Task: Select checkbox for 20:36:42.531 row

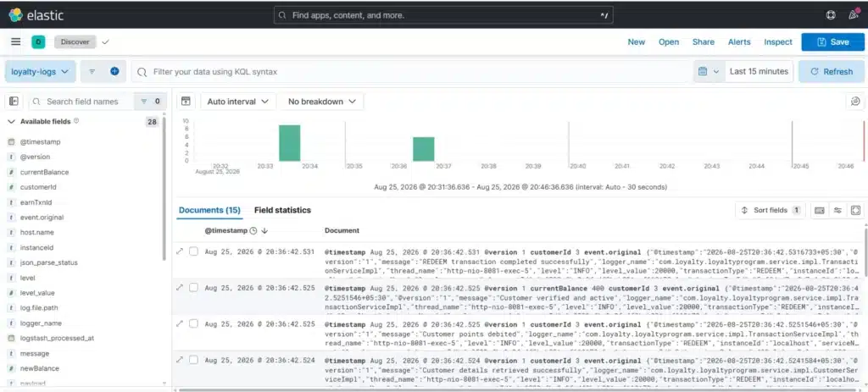Action: click(193, 251)
